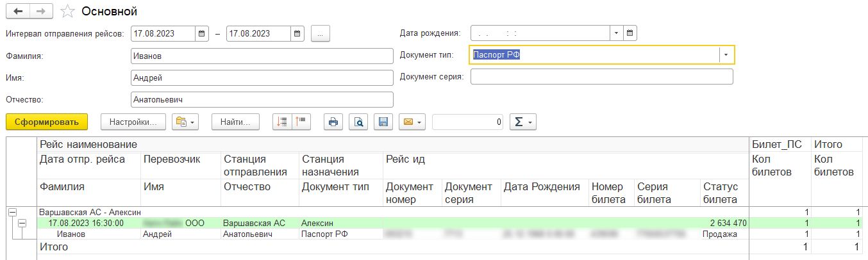Click the Найти search button

(235, 122)
